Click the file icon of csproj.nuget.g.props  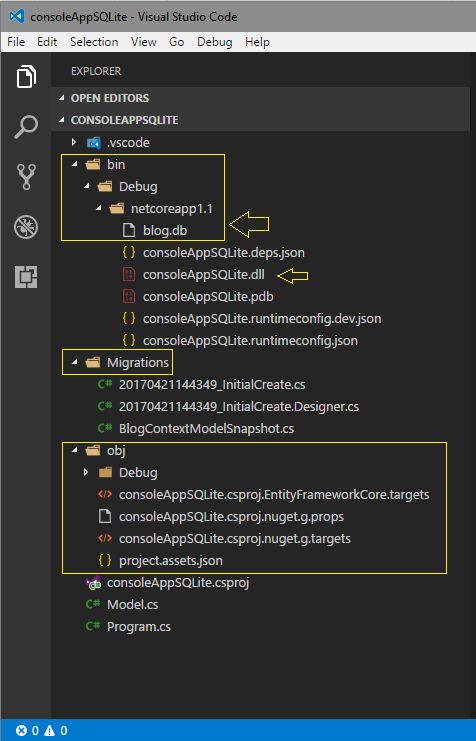pyautogui.click(x=105, y=517)
